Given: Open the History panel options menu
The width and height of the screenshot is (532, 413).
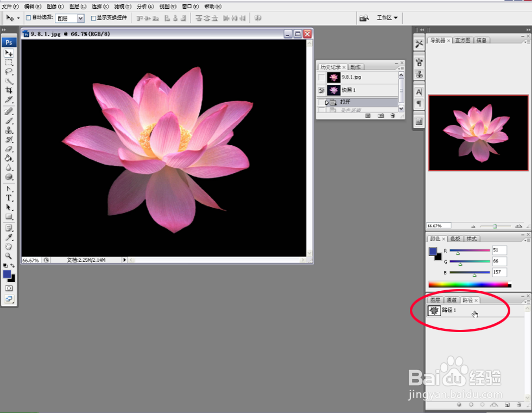Looking at the screenshot, I should pyautogui.click(x=401, y=68).
